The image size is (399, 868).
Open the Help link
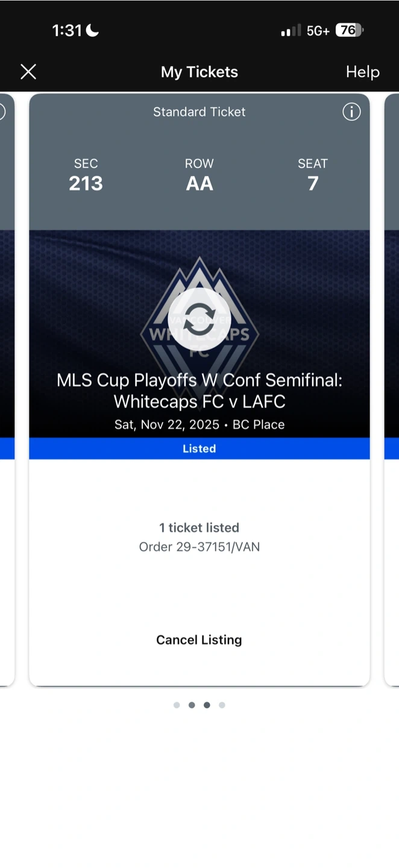(362, 72)
